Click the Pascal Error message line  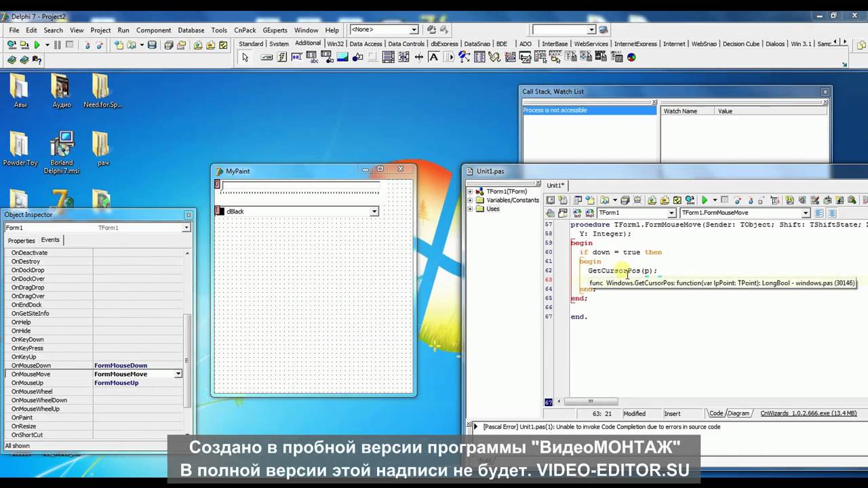click(601, 427)
